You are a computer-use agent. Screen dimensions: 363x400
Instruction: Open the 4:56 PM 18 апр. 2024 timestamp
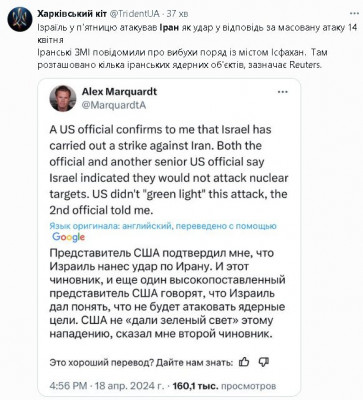107,386
